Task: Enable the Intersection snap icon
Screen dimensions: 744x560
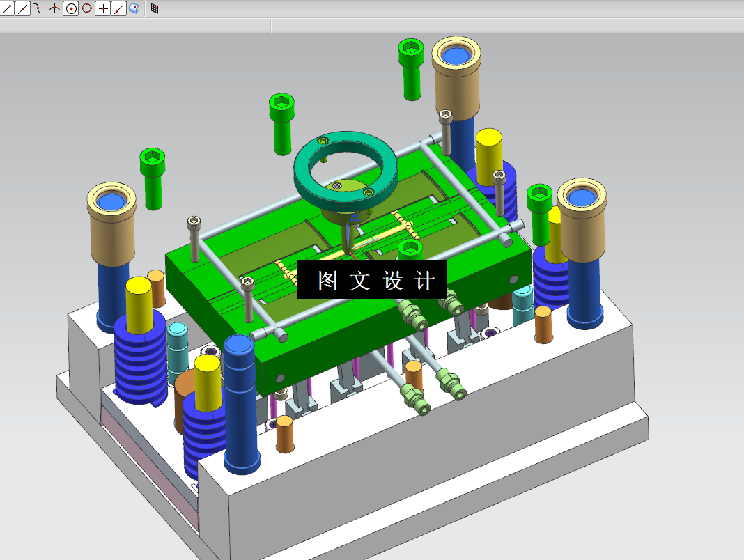Action: pos(54,8)
